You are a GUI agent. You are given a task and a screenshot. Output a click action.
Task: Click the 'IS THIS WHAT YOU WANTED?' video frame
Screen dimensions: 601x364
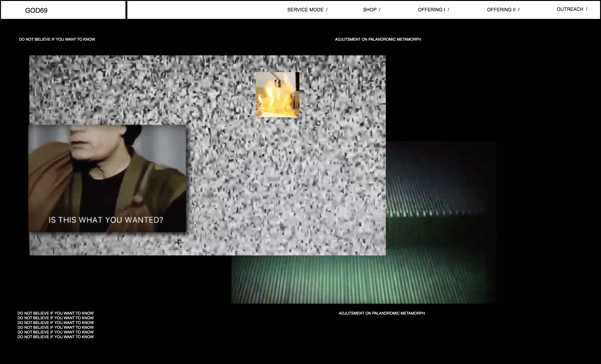[x=107, y=178]
